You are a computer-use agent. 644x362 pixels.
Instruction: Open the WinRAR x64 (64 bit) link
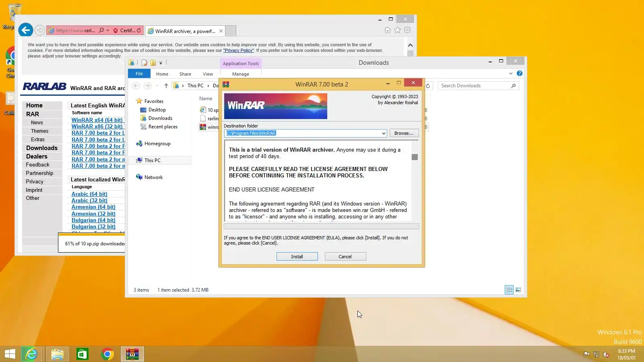pyautogui.click(x=97, y=120)
